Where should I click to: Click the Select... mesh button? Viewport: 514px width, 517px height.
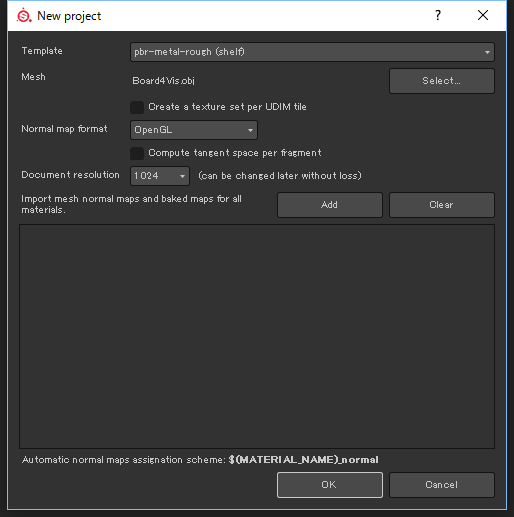tap(441, 81)
